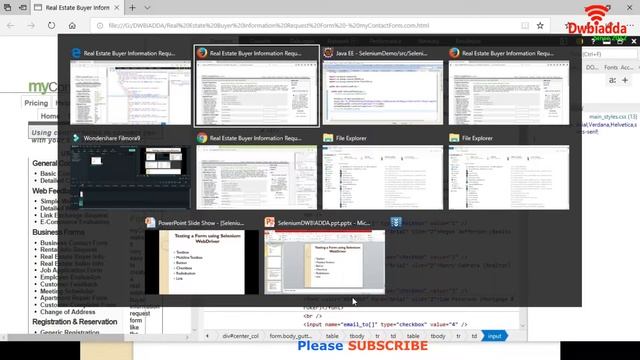Click the page's horizontal scrollbar thumb

tap(66, 338)
